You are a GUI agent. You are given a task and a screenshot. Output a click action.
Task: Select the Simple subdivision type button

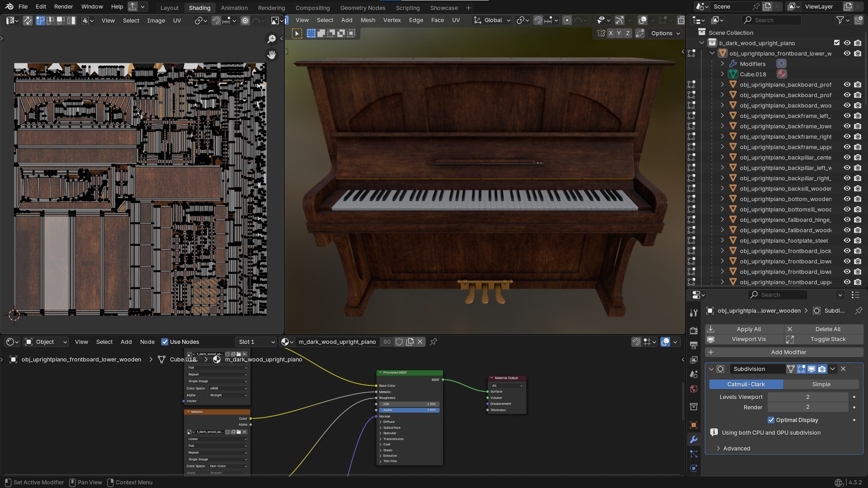[821, 384]
